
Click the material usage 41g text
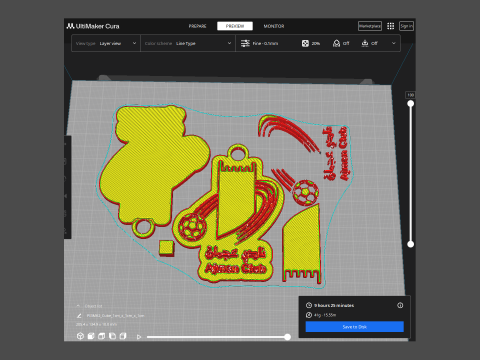coord(325,315)
